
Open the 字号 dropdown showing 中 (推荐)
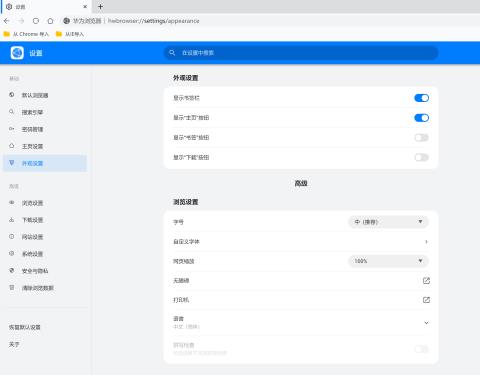click(388, 222)
